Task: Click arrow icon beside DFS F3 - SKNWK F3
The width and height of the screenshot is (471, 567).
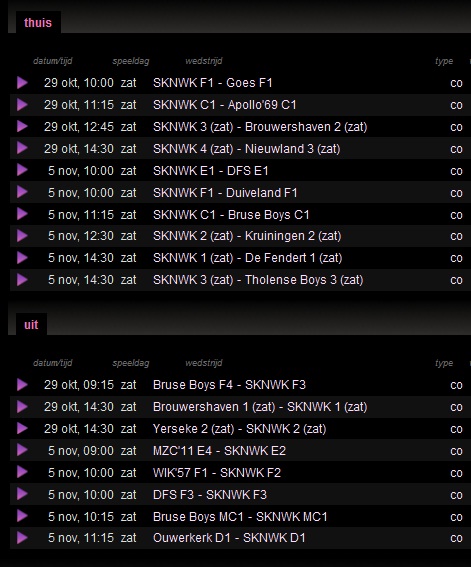Action: [x=22, y=494]
